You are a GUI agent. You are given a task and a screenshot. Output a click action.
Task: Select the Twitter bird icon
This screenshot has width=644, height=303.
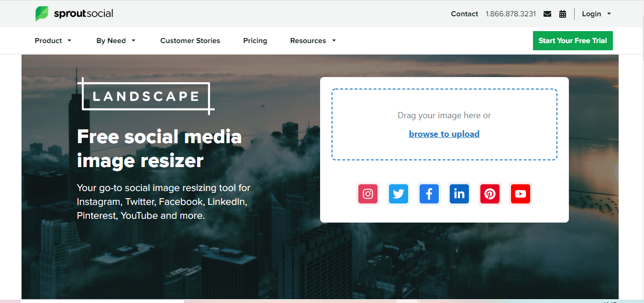click(399, 194)
